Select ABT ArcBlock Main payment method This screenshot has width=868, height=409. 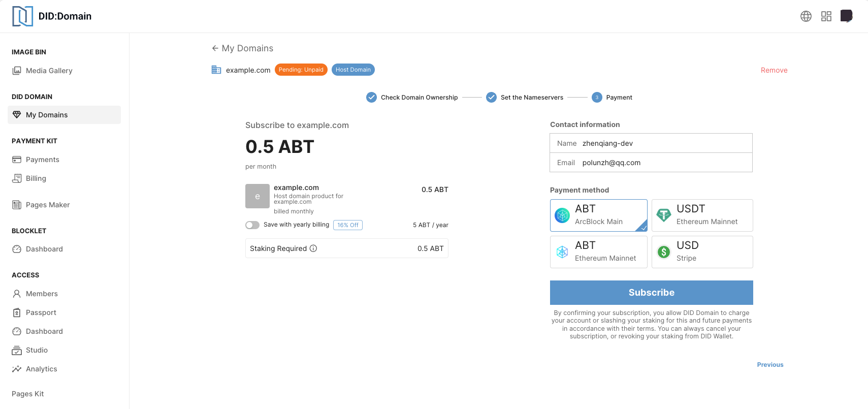(598, 215)
